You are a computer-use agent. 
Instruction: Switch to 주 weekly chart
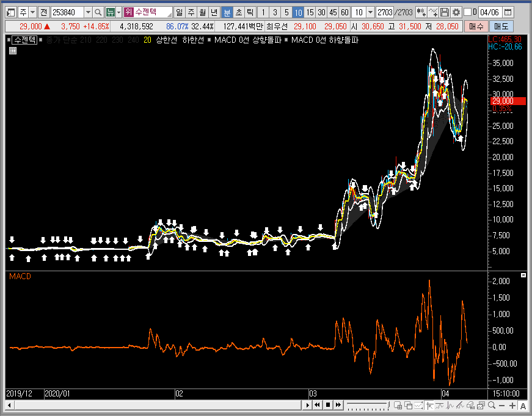coord(191,13)
